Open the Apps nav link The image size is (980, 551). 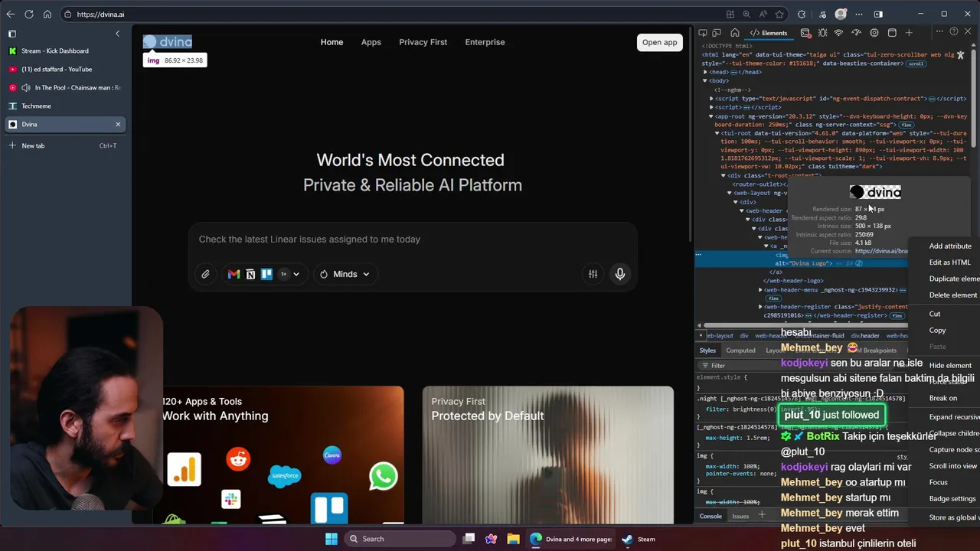[371, 42]
